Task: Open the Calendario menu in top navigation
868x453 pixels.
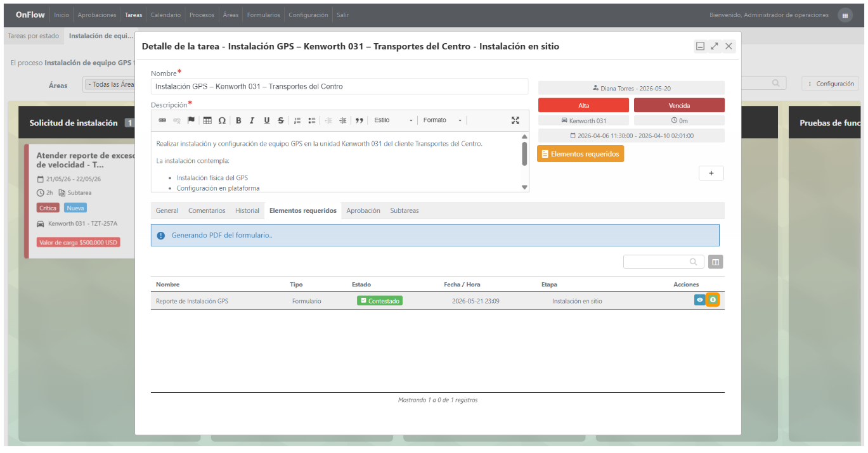Action: point(165,15)
